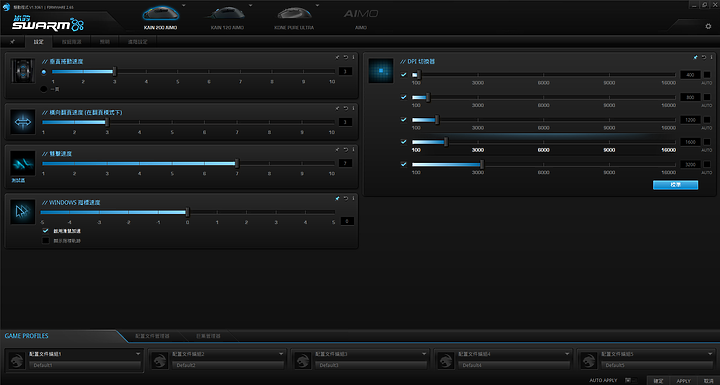The width and height of the screenshot is (720, 385).
Task: Click the blue calibrate button in DPI panel
Action: (x=675, y=185)
